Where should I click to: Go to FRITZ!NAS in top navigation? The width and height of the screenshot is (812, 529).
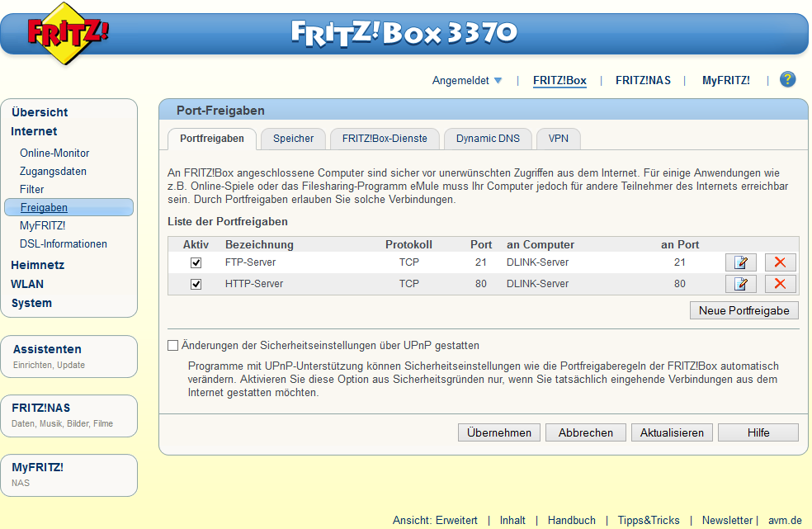pyautogui.click(x=643, y=80)
